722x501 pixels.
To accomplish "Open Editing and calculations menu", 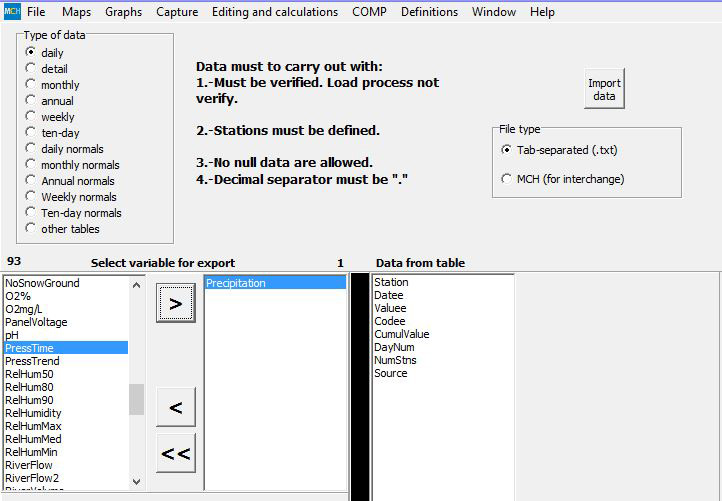I will click(x=275, y=12).
